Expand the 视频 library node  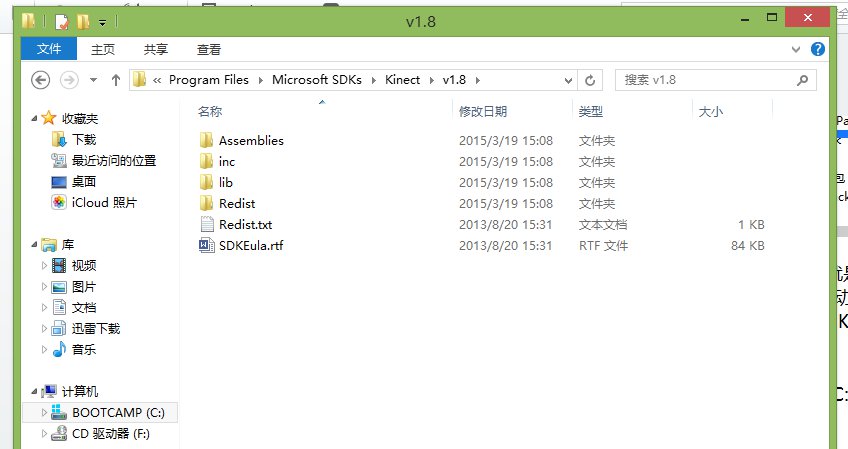[44, 266]
